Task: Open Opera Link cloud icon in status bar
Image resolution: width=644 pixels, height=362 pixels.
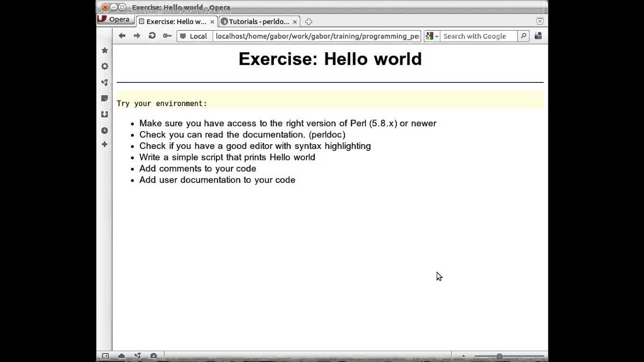Action: click(x=121, y=356)
